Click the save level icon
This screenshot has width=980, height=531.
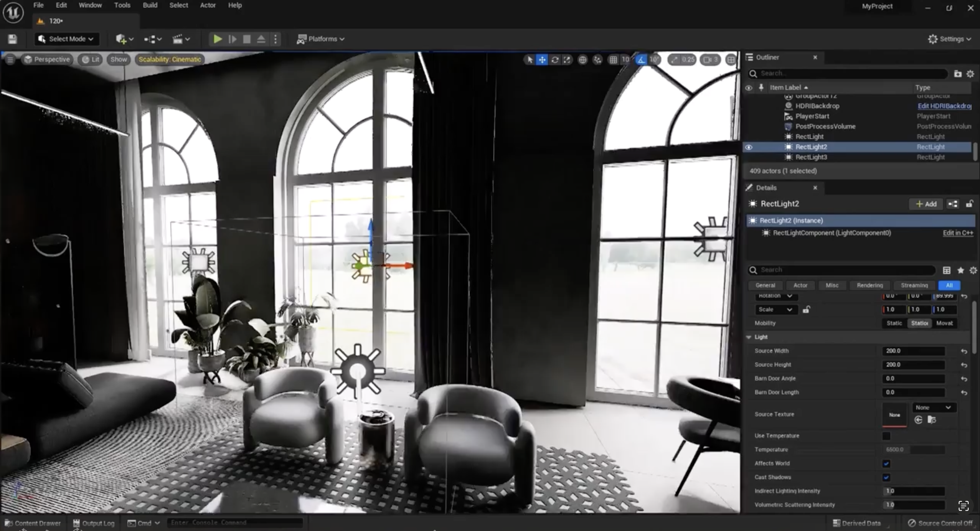pyautogui.click(x=12, y=39)
